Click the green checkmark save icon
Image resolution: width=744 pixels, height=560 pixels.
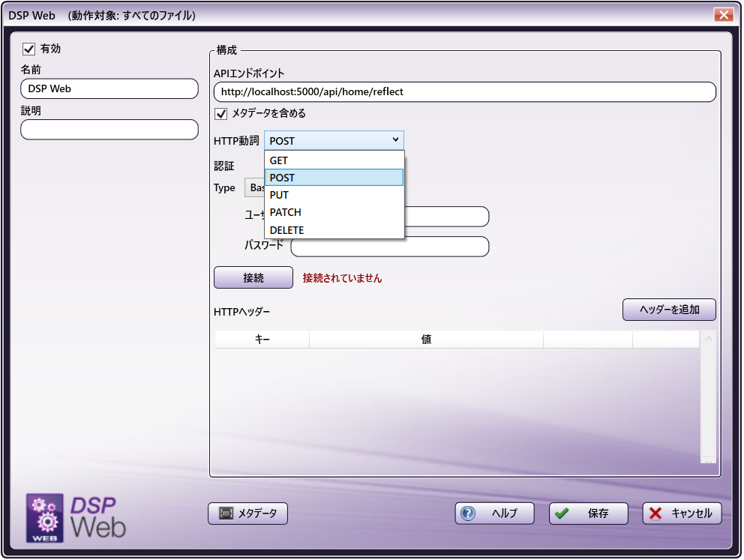click(562, 514)
